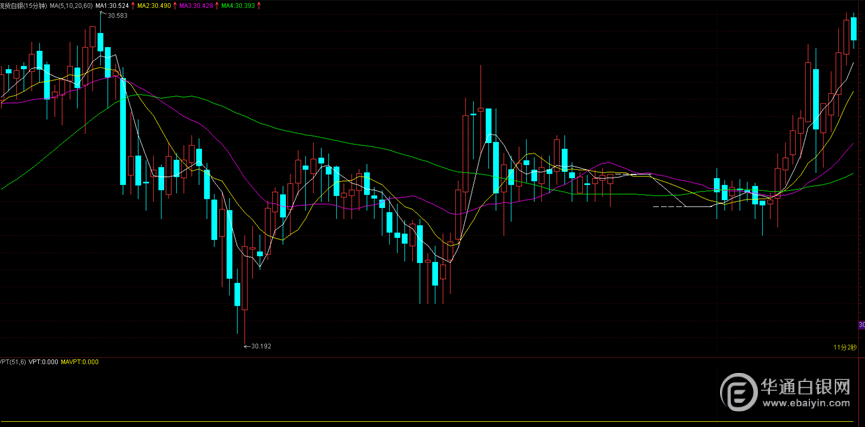The image size is (865, 427).
Task: Click the red arrow beside MA3 value
Action: (216, 6)
